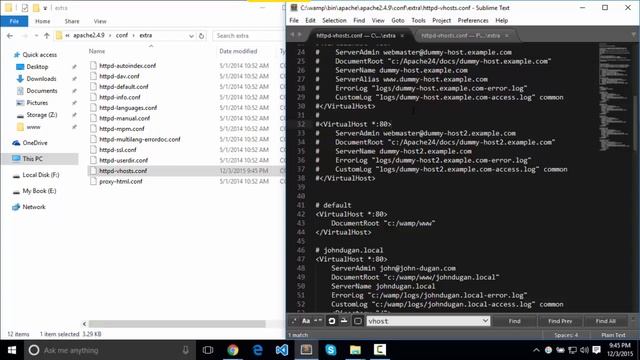Viewport: 640px width, 360px height.
Task: Open the Preferences menu
Action: pyautogui.click(x=473, y=20)
